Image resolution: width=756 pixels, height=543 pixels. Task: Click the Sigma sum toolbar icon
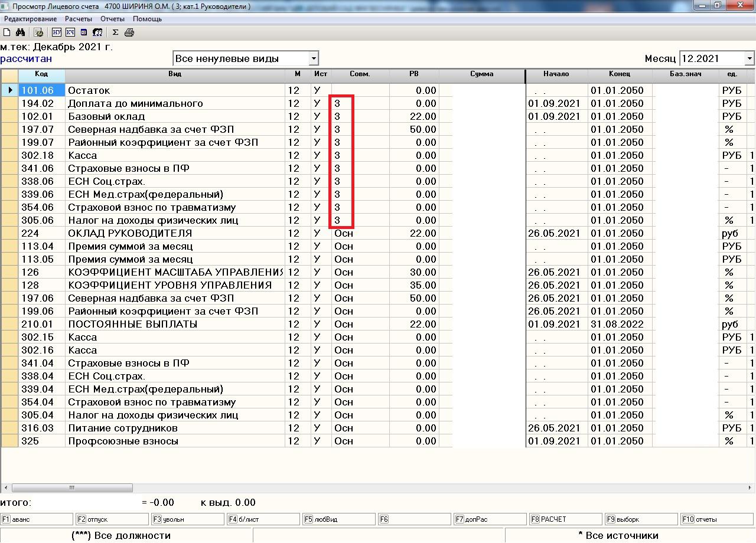(x=115, y=32)
